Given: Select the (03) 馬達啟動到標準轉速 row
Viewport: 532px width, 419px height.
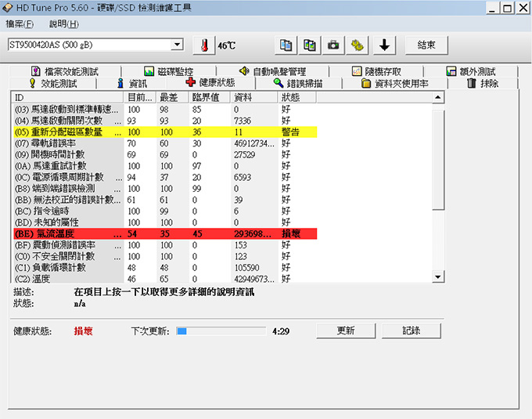Looking at the screenshot, I should tap(165, 110).
